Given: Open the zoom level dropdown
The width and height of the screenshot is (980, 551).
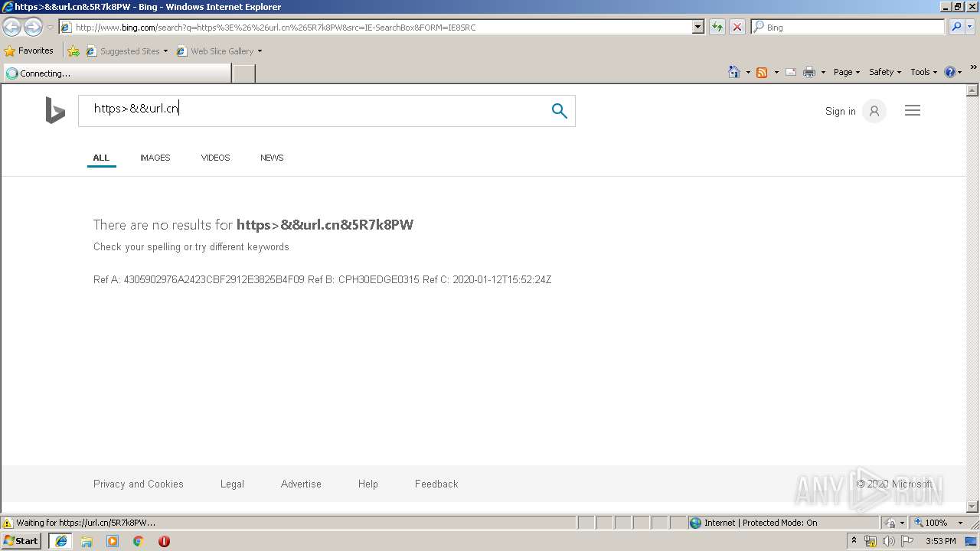Looking at the screenshot, I should point(960,523).
